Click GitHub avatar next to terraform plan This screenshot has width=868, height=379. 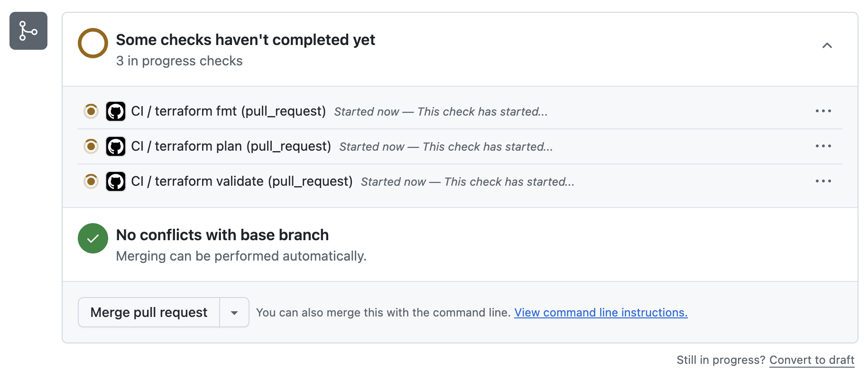point(116,146)
